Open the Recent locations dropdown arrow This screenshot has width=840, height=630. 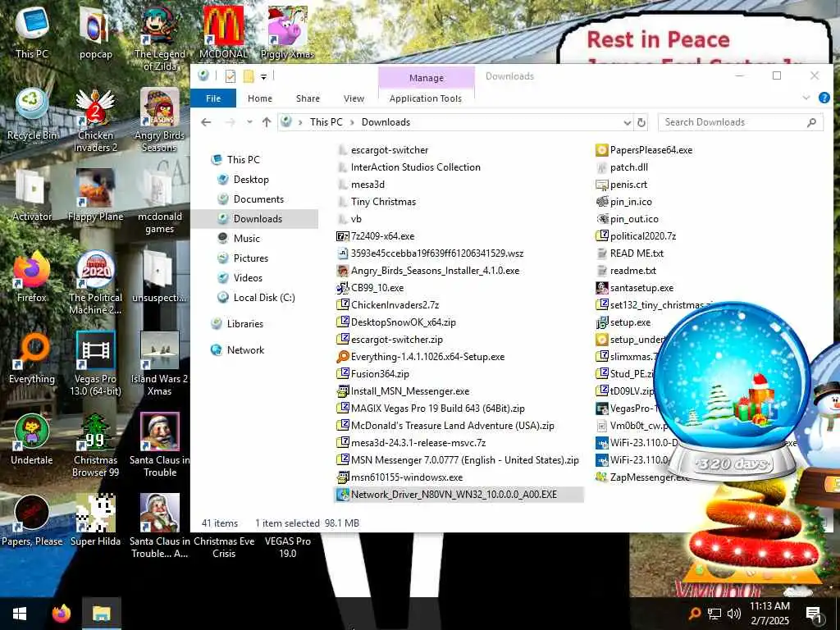point(249,122)
